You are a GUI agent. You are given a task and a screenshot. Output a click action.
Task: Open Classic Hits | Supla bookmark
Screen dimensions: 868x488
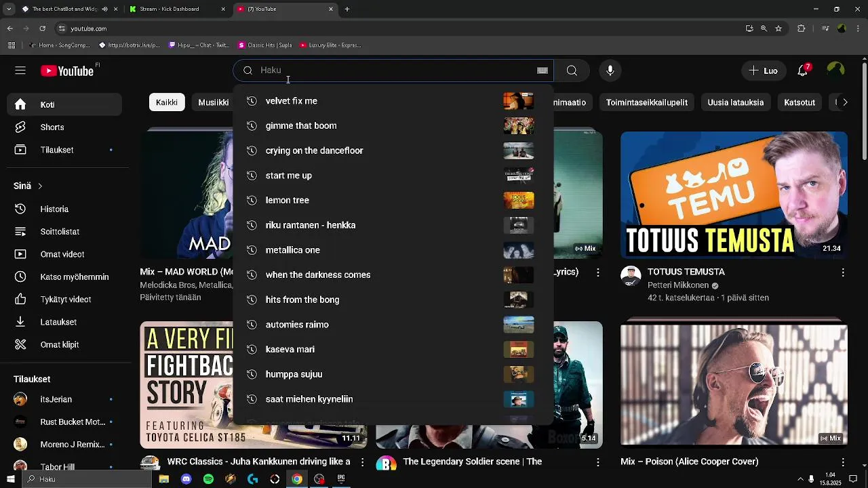264,45
